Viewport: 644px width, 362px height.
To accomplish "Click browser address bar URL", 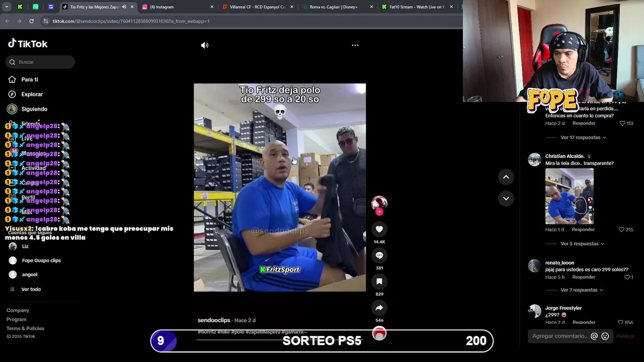I will 131,21.
